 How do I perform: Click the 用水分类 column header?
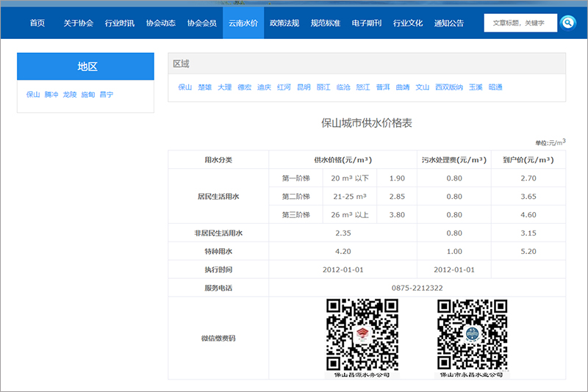pyautogui.click(x=218, y=160)
